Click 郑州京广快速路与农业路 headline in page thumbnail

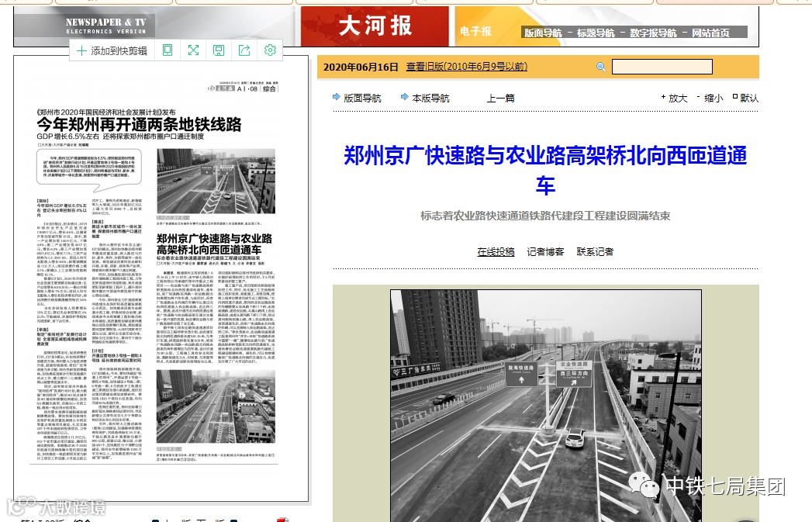click(214, 244)
